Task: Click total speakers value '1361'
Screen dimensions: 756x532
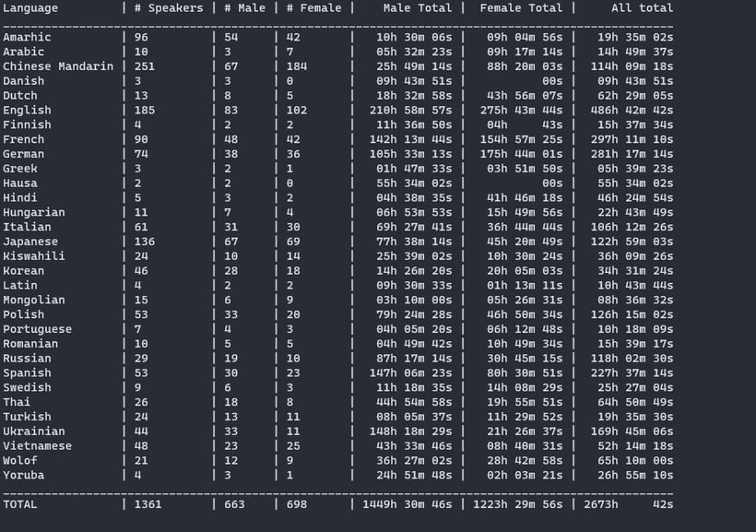Action: coord(148,504)
